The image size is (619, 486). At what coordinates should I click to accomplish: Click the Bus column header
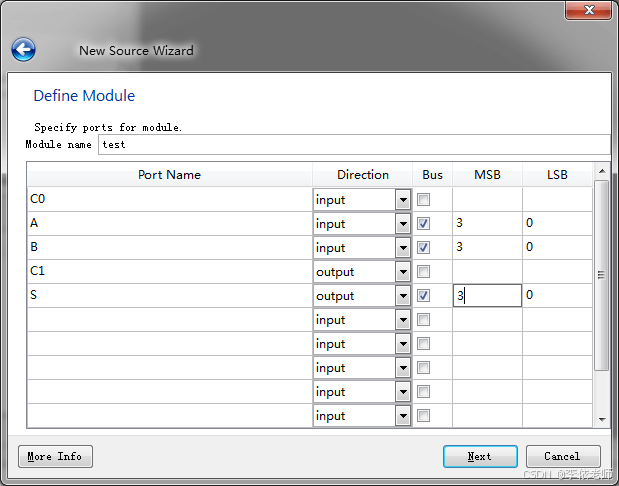tap(432, 175)
